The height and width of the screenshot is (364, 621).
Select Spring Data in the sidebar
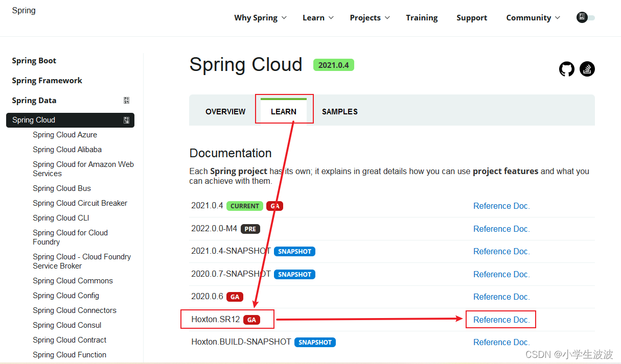(34, 101)
